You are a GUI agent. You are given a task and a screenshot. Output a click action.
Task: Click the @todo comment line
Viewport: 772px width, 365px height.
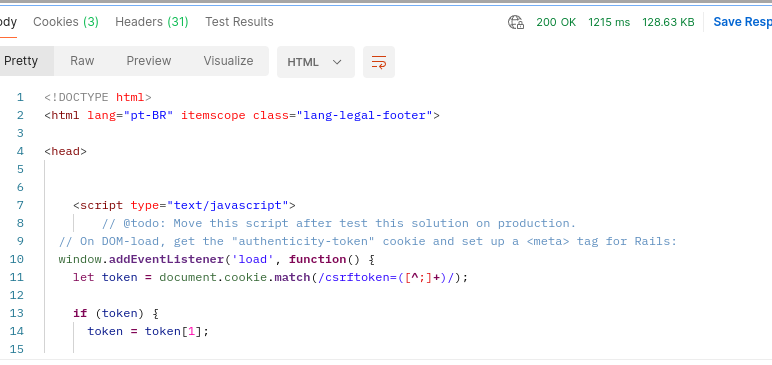(339, 223)
